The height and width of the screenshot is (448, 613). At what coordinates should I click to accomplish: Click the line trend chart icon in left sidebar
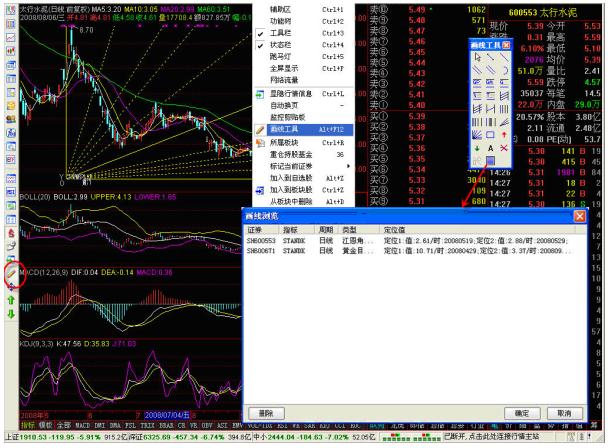[x=11, y=37]
